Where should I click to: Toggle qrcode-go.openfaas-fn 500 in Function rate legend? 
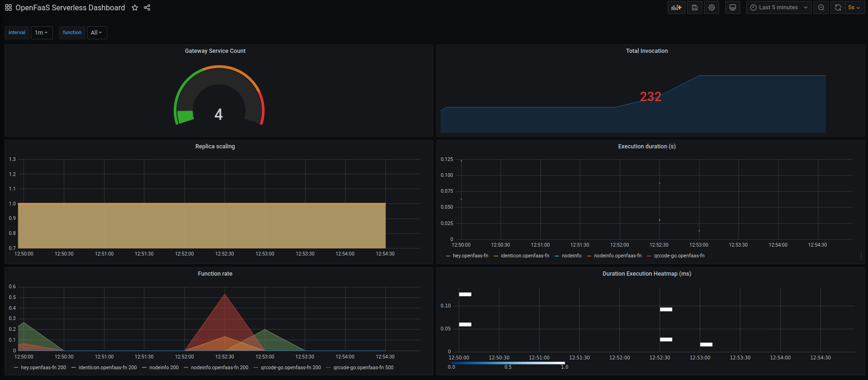363,367
